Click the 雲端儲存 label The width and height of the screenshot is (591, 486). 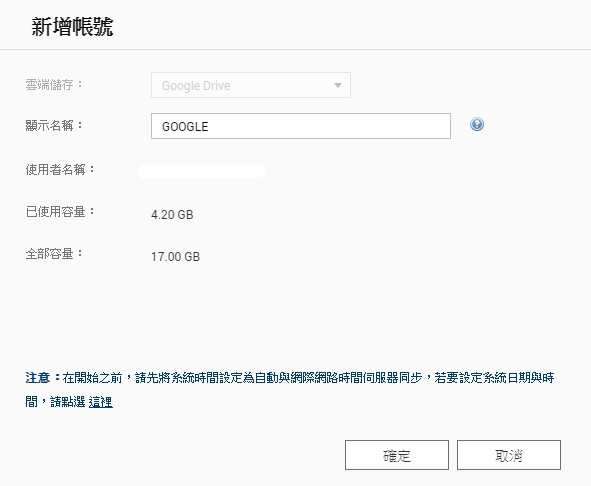54,84
